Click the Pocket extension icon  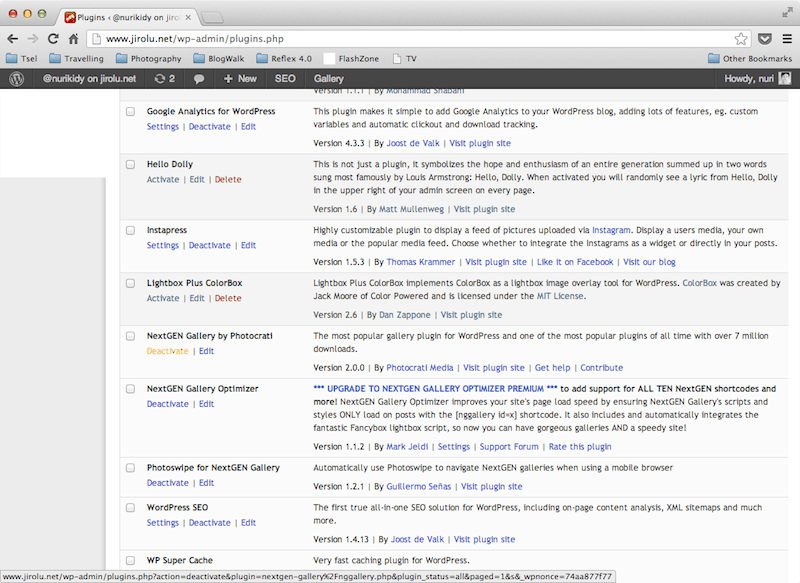tap(765, 39)
